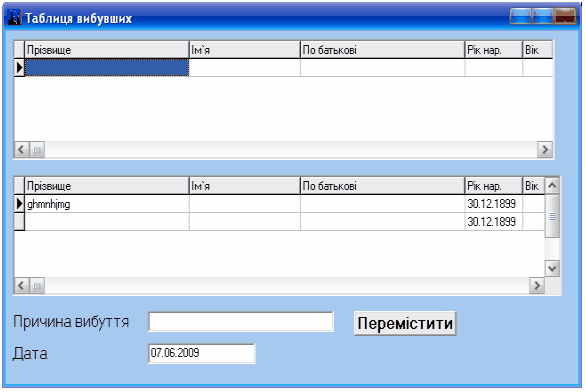Viewport: 585px width, 392px height.
Task: Select row indicator of the ghmnhjmg record
Action: pos(19,204)
